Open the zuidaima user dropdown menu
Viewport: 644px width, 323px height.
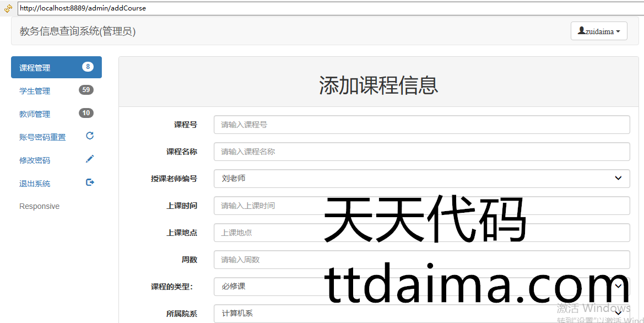coord(599,31)
